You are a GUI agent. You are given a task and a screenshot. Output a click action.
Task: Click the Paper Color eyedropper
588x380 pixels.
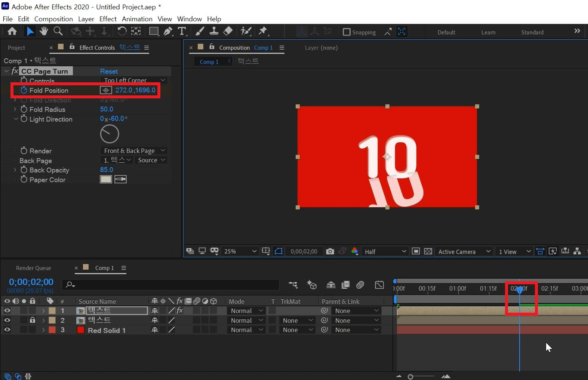[x=120, y=180]
